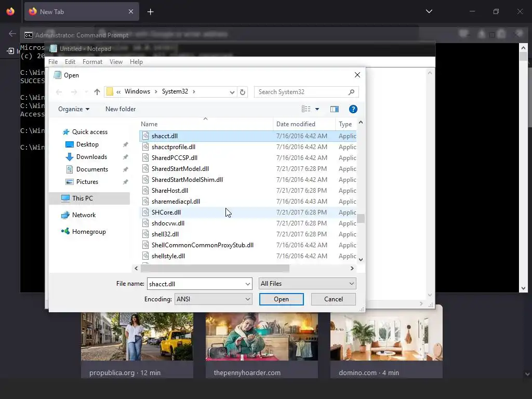Click the Downloads arrow icon in sidebar

coord(69,157)
